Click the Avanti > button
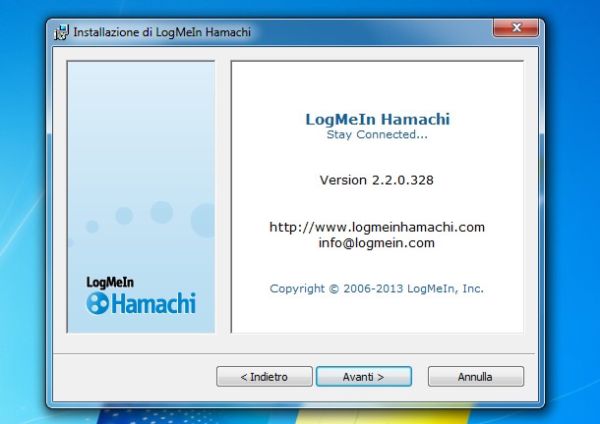 [x=364, y=377]
